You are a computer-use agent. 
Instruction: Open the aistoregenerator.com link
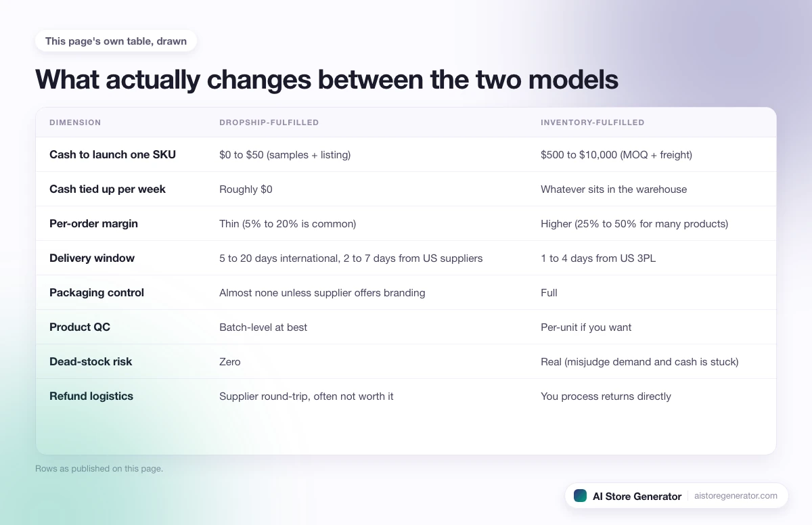[x=736, y=496]
